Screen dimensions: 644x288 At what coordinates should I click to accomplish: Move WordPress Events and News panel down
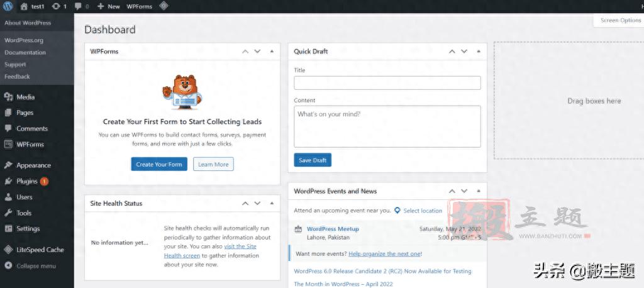(464, 191)
